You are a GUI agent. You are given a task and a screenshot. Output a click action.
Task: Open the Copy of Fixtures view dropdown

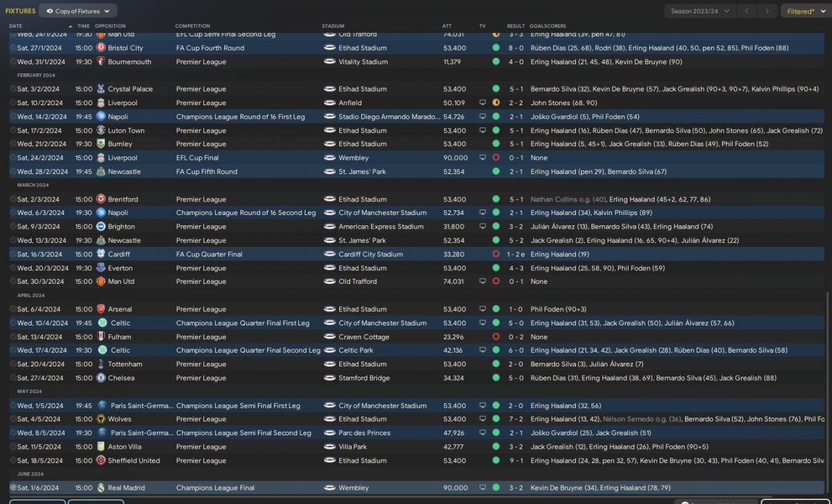pos(78,11)
